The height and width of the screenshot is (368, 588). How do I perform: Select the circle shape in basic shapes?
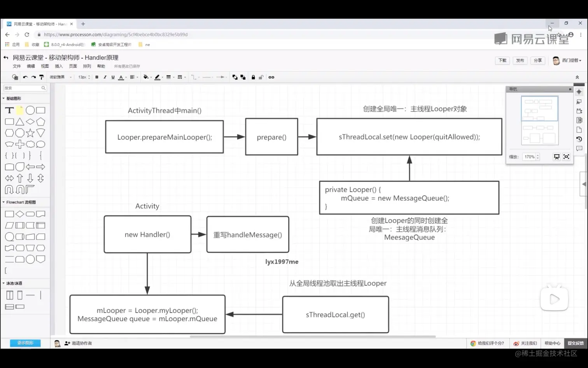(30, 110)
